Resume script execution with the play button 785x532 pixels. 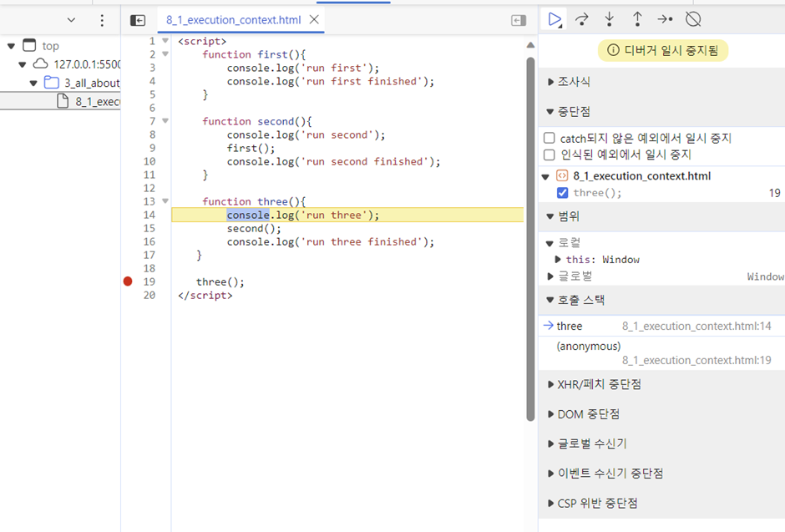[x=555, y=19]
